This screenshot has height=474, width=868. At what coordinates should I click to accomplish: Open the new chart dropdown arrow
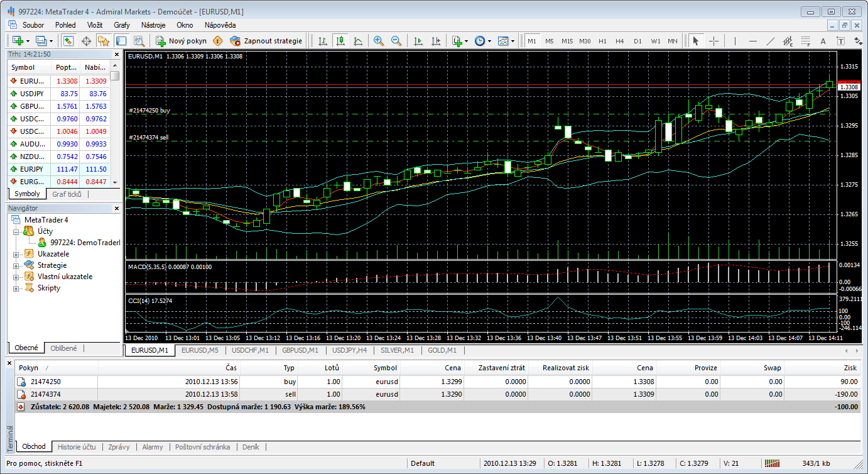28,41
